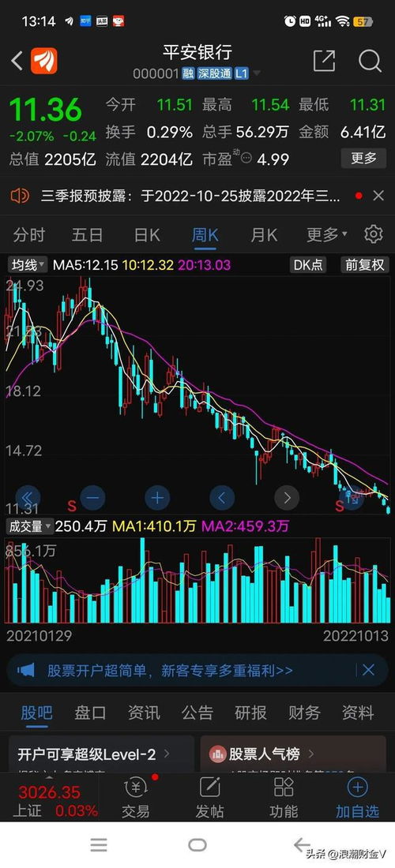The height and width of the screenshot is (868, 395).
Task: Tap the 总值 2205亿 field
Action: point(53,160)
